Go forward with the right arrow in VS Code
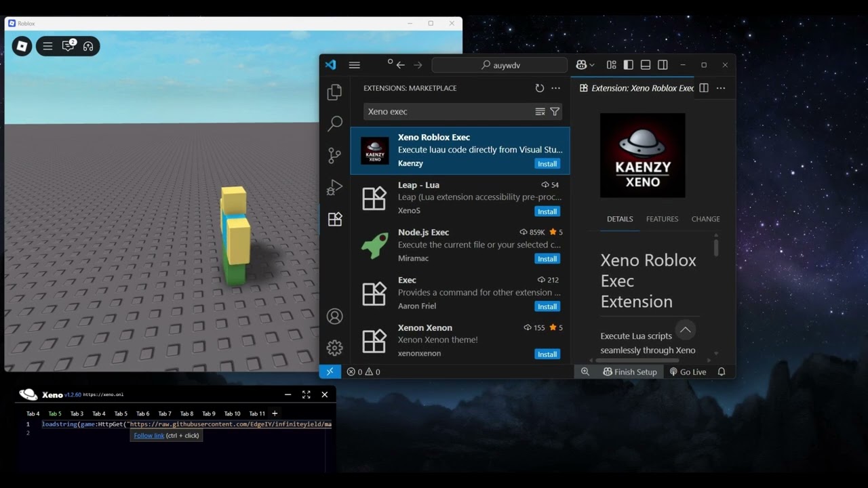 (x=418, y=65)
